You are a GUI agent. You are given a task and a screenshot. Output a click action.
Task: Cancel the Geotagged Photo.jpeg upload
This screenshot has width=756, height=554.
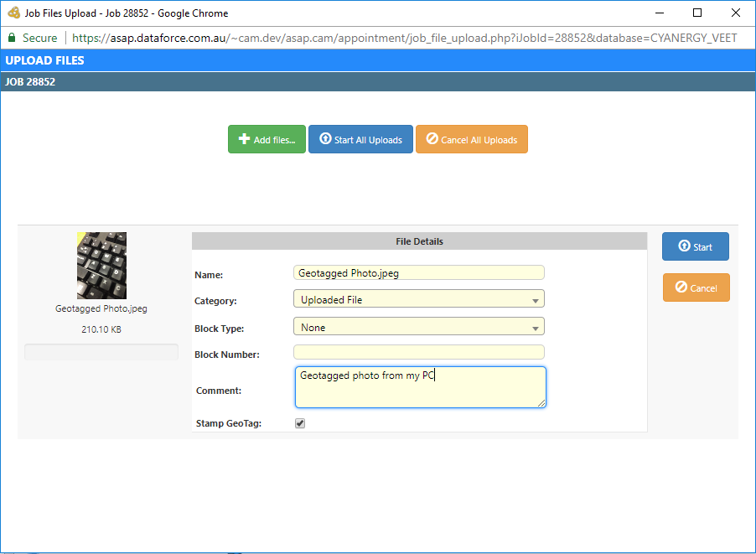696,287
